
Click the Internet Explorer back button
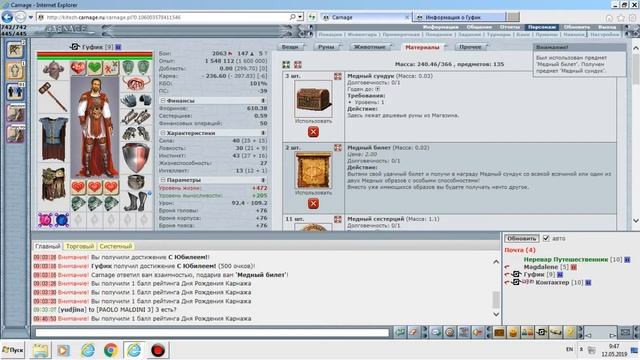(x=7, y=17)
